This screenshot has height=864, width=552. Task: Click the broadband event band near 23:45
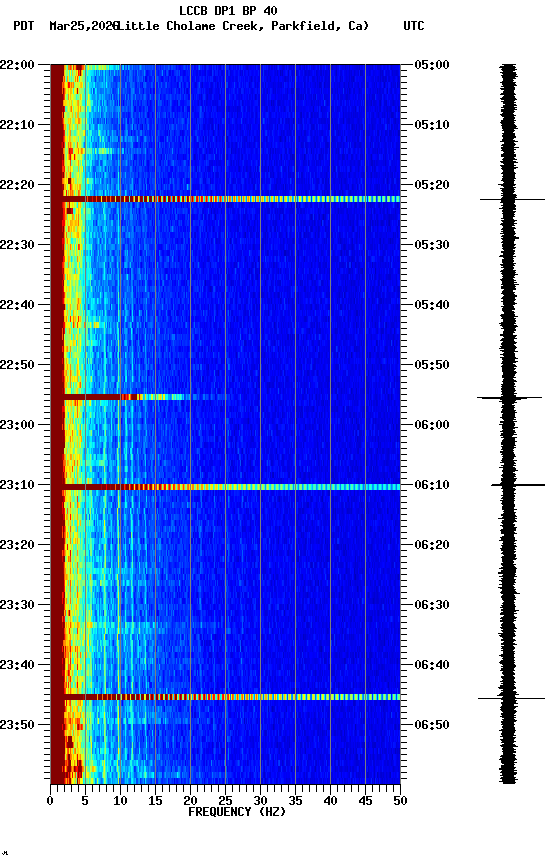(231, 697)
